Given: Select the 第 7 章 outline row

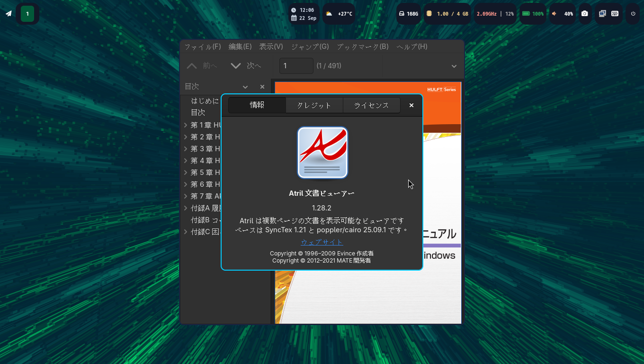Looking at the screenshot, I should [x=206, y=196].
